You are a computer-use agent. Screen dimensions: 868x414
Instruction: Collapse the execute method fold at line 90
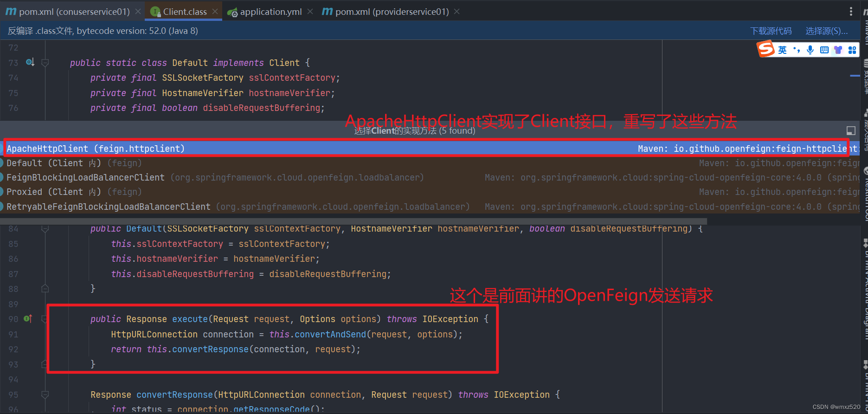pos(45,319)
